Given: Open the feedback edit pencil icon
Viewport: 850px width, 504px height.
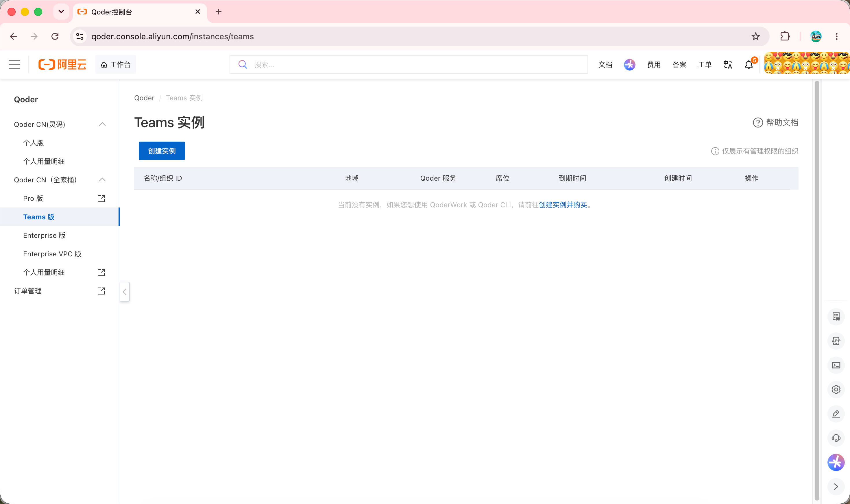Looking at the screenshot, I should pyautogui.click(x=836, y=414).
